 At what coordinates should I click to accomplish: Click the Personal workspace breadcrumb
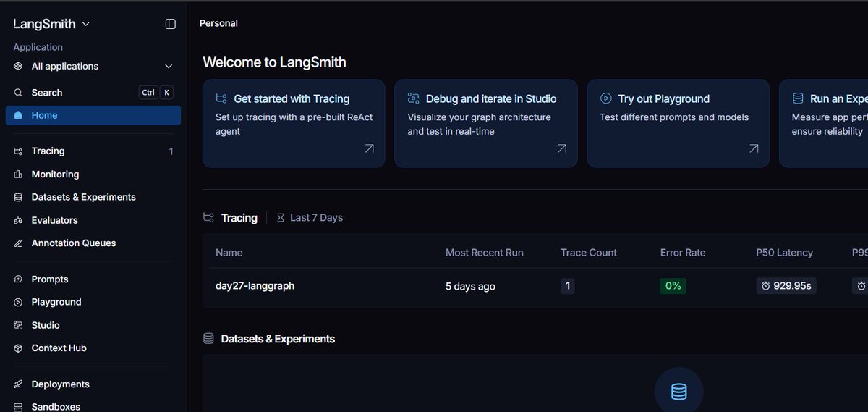[x=218, y=23]
